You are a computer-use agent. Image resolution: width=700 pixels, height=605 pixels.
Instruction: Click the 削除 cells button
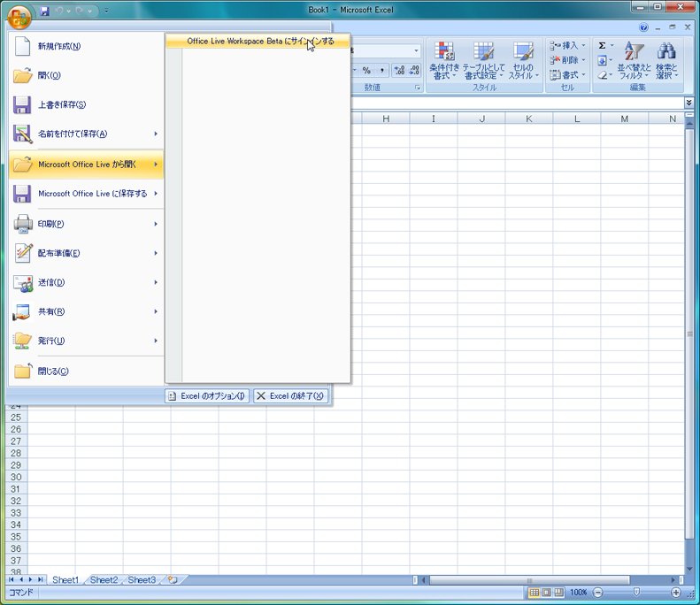click(x=567, y=60)
